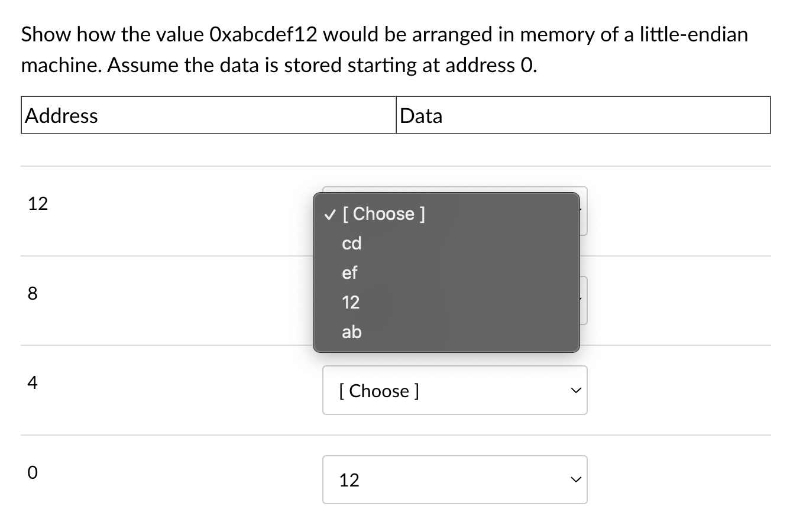Click the address label "8" in the table
The height and width of the screenshot is (532, 790).
coord(33,293)
